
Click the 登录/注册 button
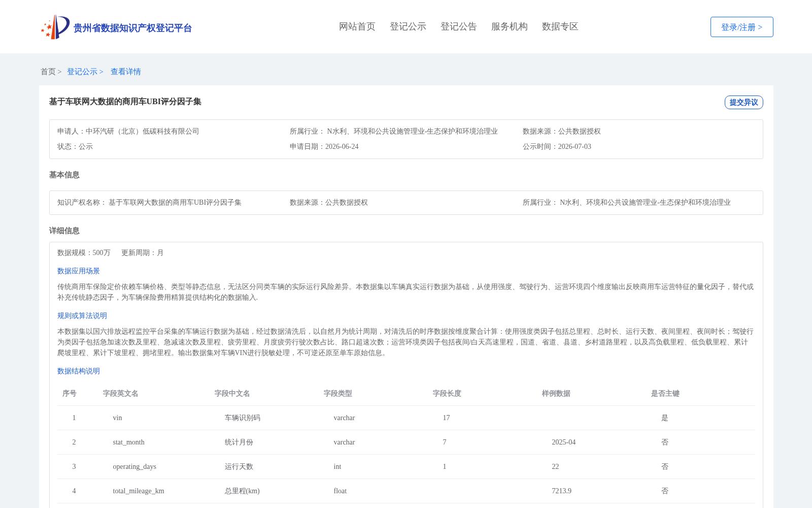click(741, 27)
